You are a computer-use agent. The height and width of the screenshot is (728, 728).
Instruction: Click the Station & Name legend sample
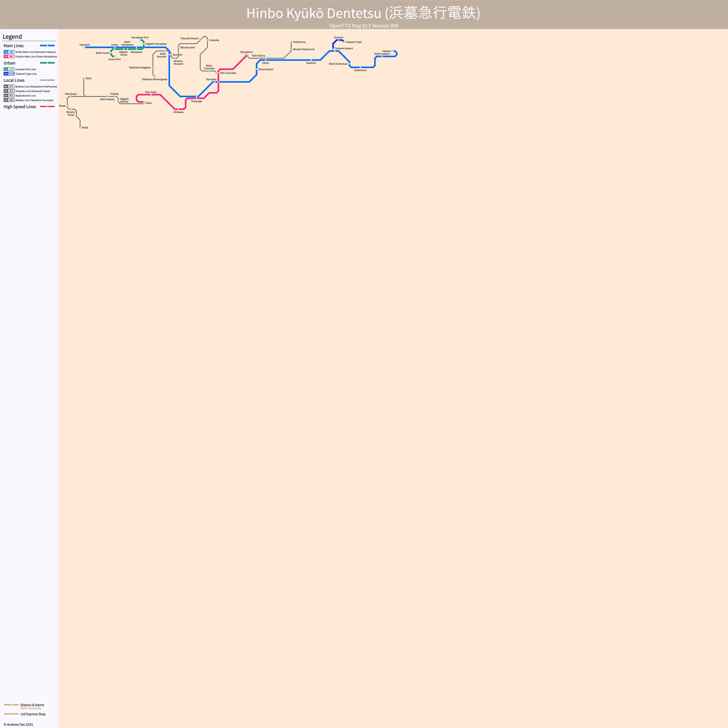[x=11, y=705]
